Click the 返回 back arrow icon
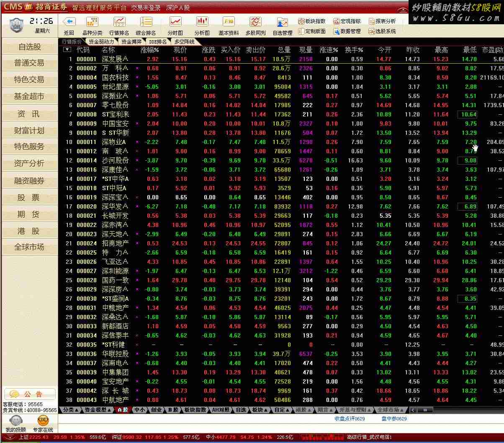 69,22
